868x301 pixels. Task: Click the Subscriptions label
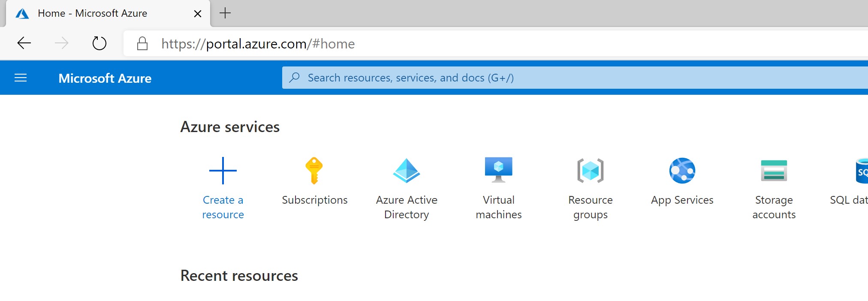(x=315, y=200)
